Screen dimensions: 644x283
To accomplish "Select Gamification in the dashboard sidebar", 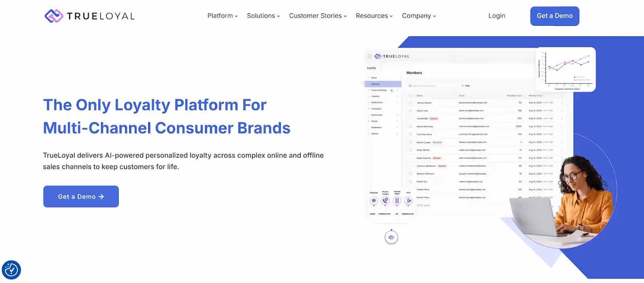I will tap(377, 115).
